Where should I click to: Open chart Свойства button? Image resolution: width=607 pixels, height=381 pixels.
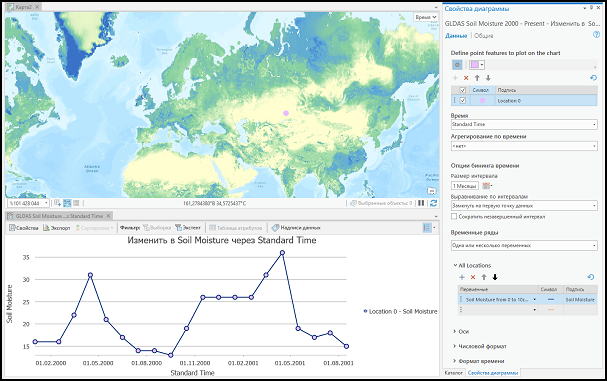(x=24, y=228)
